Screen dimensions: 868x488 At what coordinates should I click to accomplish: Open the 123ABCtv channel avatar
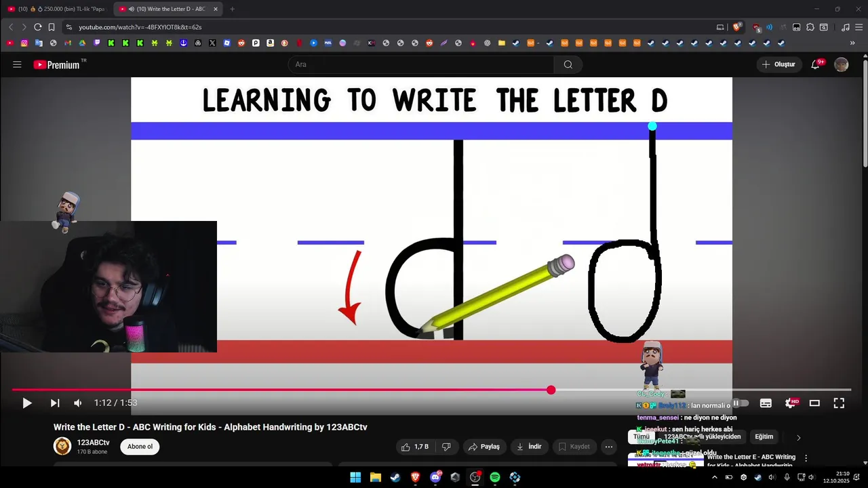[x=62, y=446]
